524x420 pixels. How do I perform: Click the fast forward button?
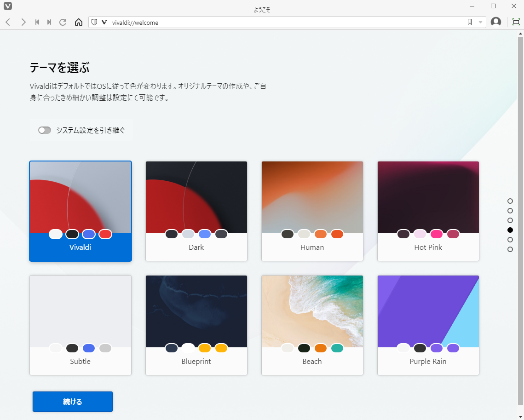click(50, 23)
